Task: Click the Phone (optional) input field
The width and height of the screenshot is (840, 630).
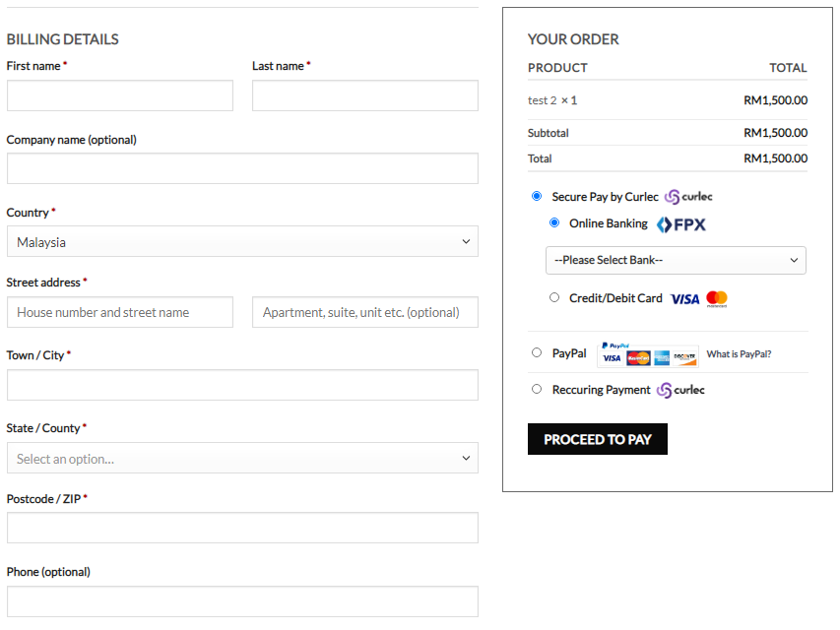Action: point(242,601)
